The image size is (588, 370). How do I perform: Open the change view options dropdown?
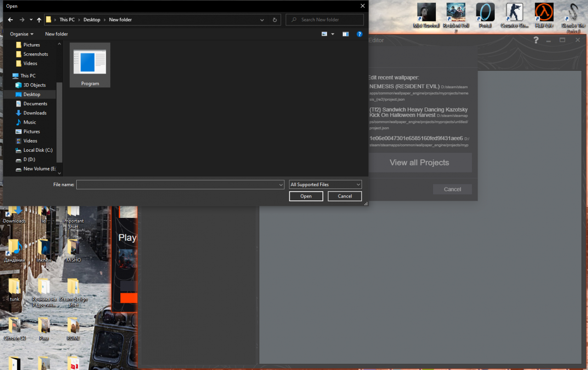tap(333, 34)
